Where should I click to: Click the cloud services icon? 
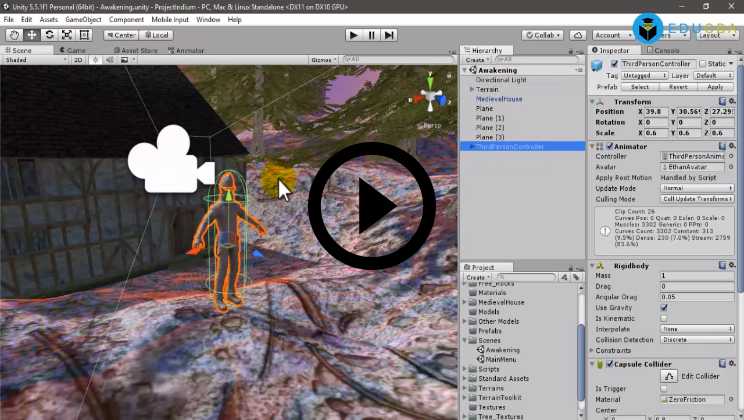click(x=577, y=35)
